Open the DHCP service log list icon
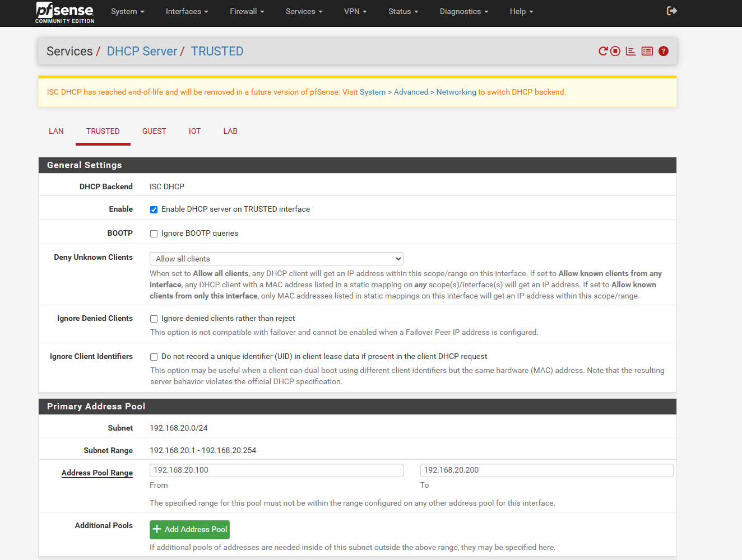Viewport: 742px width, 560px height. coord(647,51)
